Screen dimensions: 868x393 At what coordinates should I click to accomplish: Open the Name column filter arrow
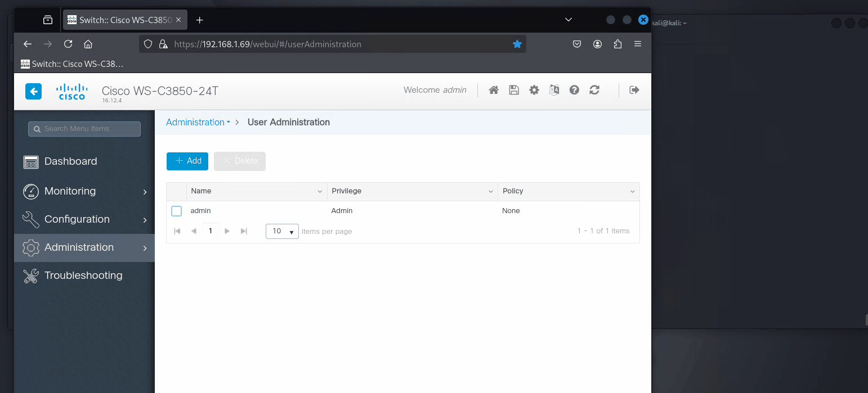pos(320,192)
